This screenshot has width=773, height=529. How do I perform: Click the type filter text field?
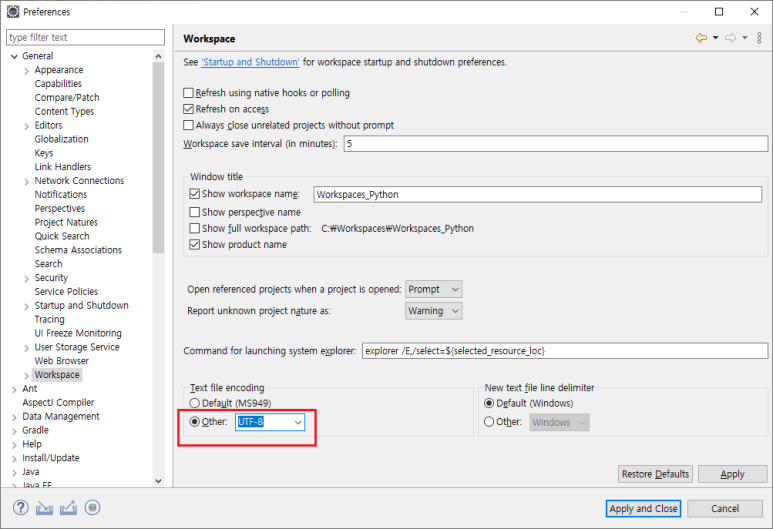point(85,37)
